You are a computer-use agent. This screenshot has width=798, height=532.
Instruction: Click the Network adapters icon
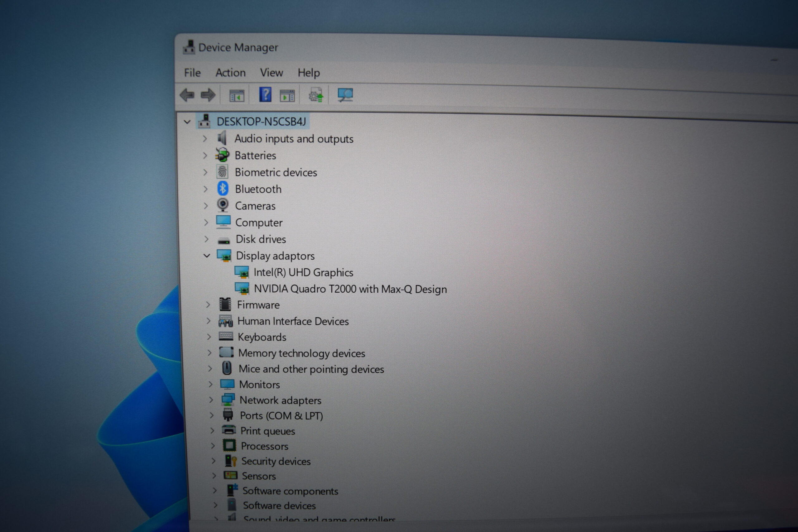pos(228,400)
